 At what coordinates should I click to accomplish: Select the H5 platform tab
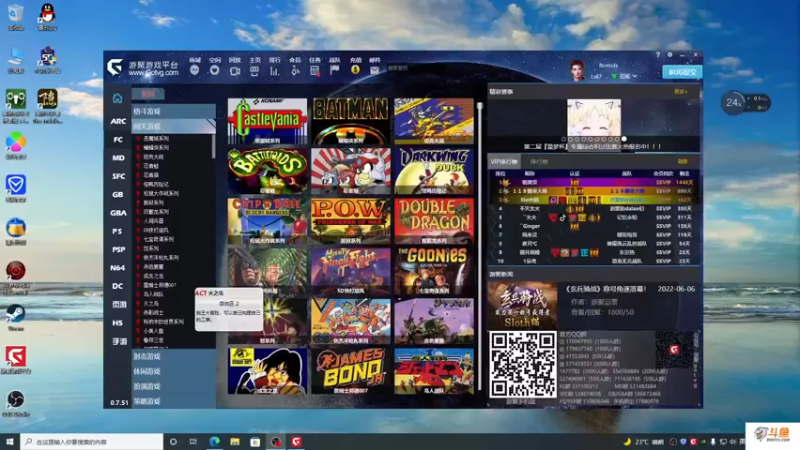point(118,323)
